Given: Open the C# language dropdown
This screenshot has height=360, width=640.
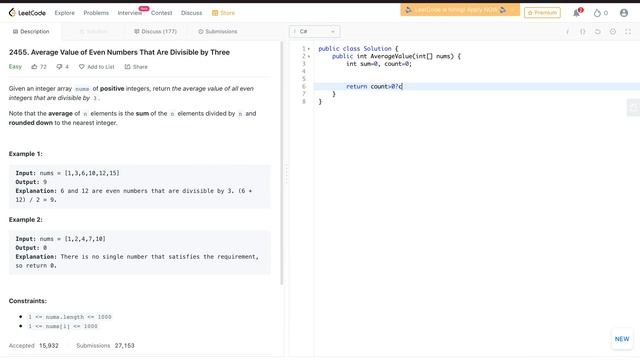Looking at the screenshot, I should [314, 31].
